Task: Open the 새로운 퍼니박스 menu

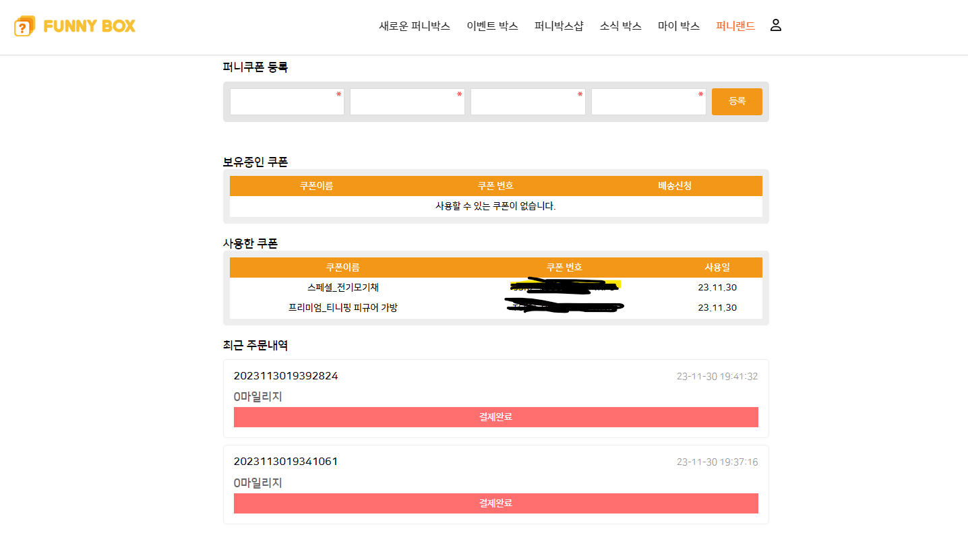Action: (x=415, y=26)
